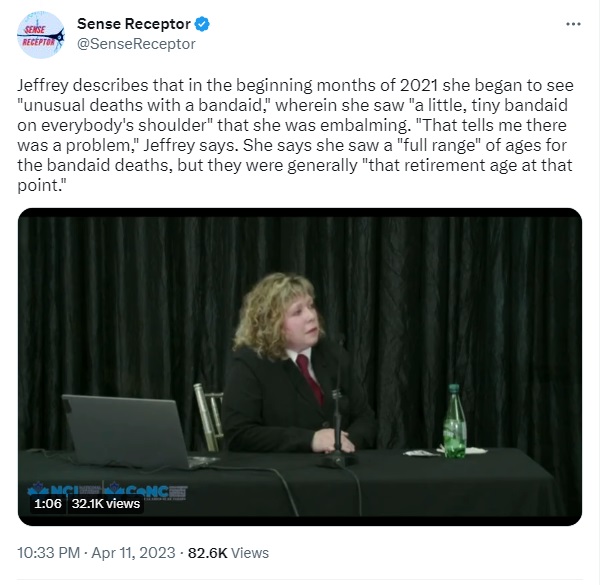Click the quoted phrase "unusual deaths with a bandaid"

pos(142,105)
